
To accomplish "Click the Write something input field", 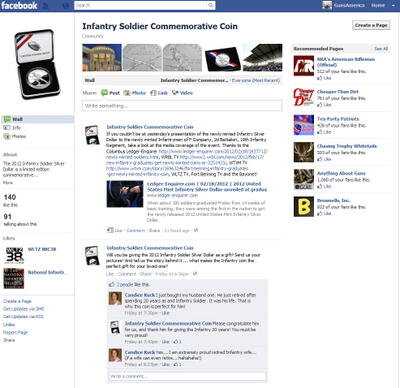I will click(x=182, y=106).
